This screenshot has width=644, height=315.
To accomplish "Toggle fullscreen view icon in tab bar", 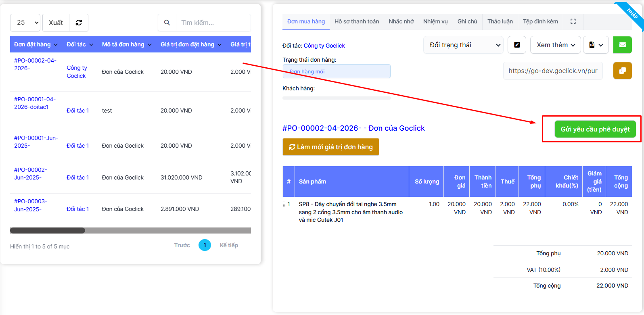I will (x=573, y=21).
